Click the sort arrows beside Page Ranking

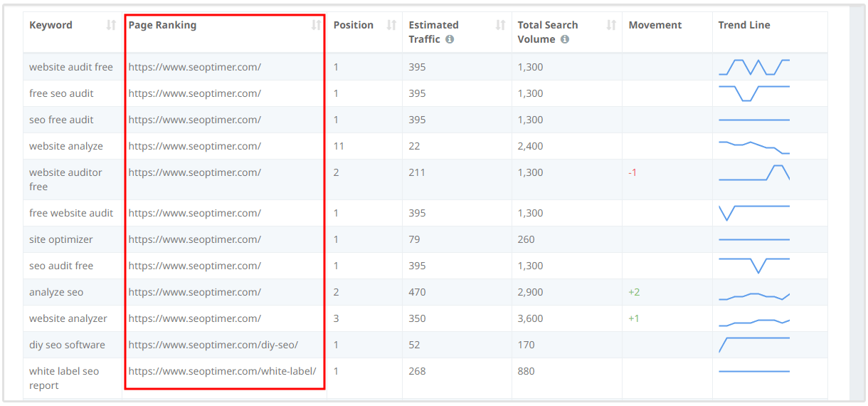316,25
